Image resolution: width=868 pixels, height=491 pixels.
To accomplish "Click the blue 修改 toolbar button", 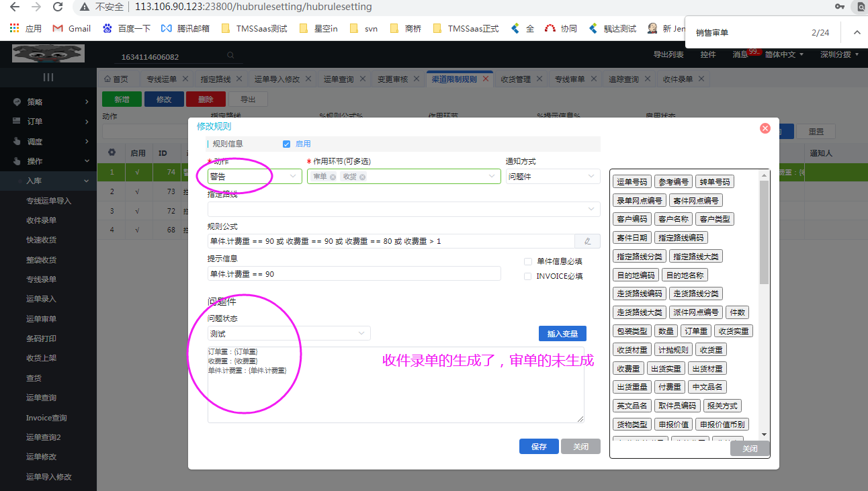I will [x=164, y=99].
